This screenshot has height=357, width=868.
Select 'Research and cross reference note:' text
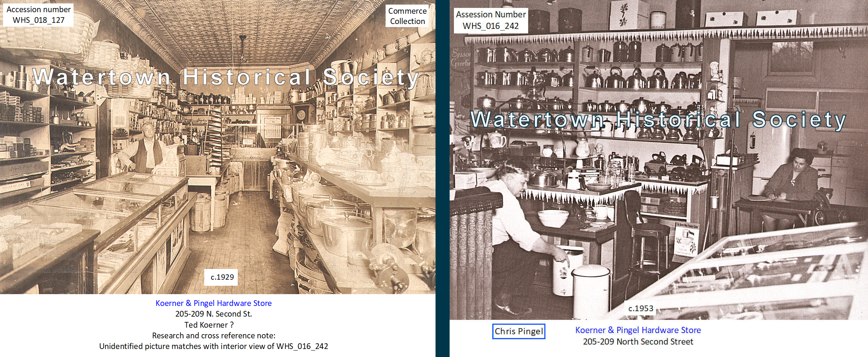213,336
